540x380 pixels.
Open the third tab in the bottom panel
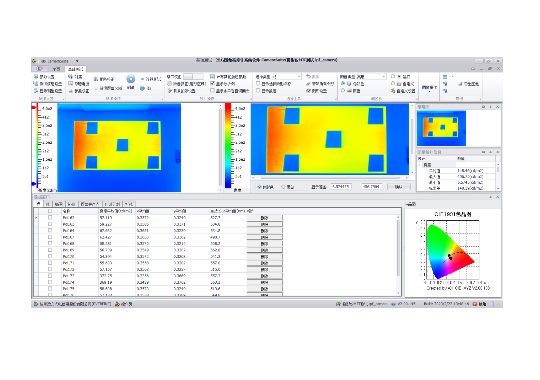click(x=59, y=204)
